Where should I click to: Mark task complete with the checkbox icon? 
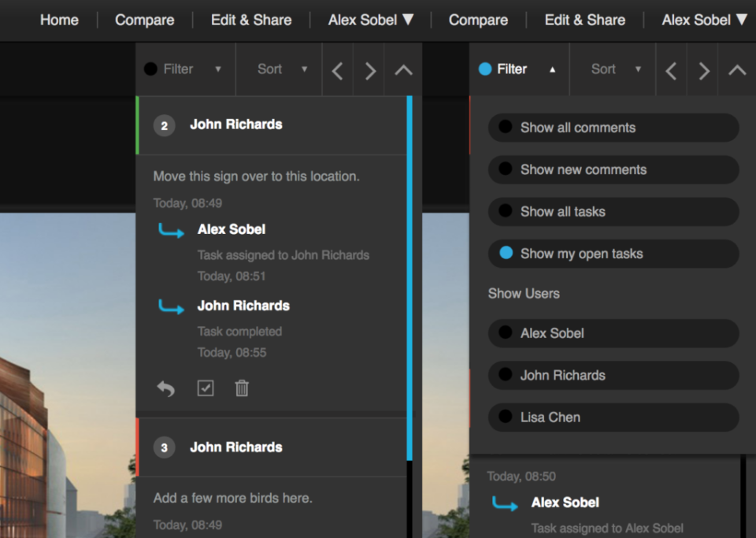(206, 388)
